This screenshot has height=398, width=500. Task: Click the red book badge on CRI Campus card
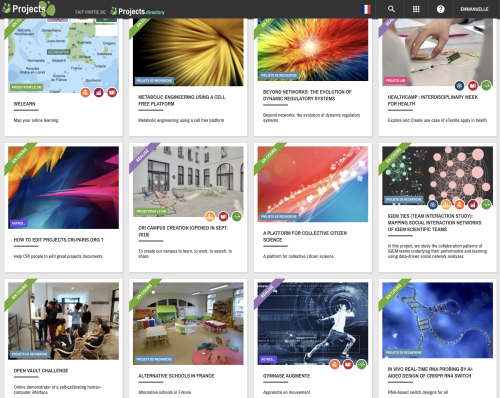223,217
